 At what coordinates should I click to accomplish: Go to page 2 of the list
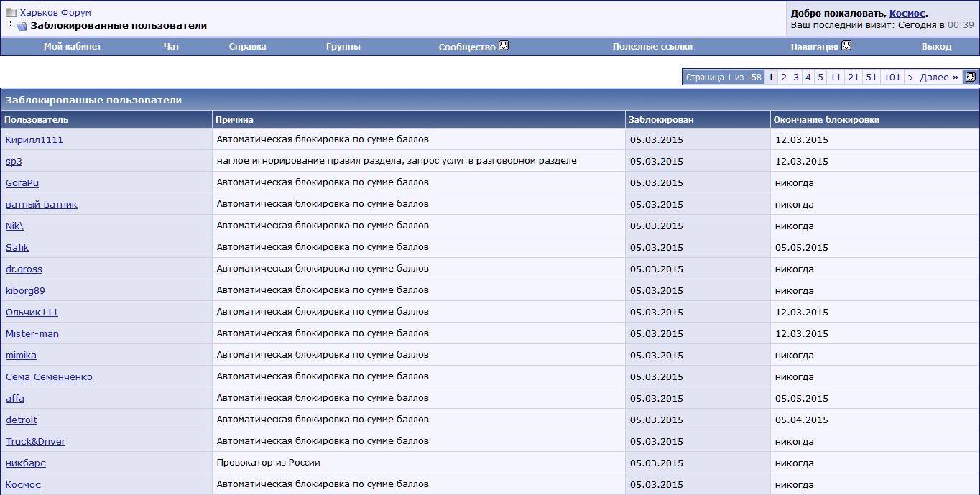click(784, 78)
